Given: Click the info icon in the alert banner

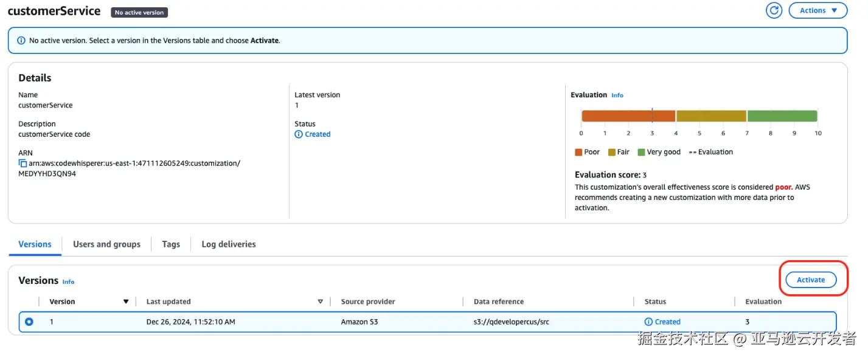Looking at the screenshot, I should [x=21, y=41].
